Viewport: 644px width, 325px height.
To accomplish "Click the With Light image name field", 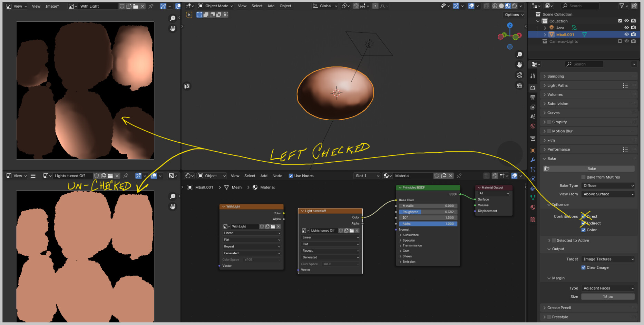I will [98, 6].
